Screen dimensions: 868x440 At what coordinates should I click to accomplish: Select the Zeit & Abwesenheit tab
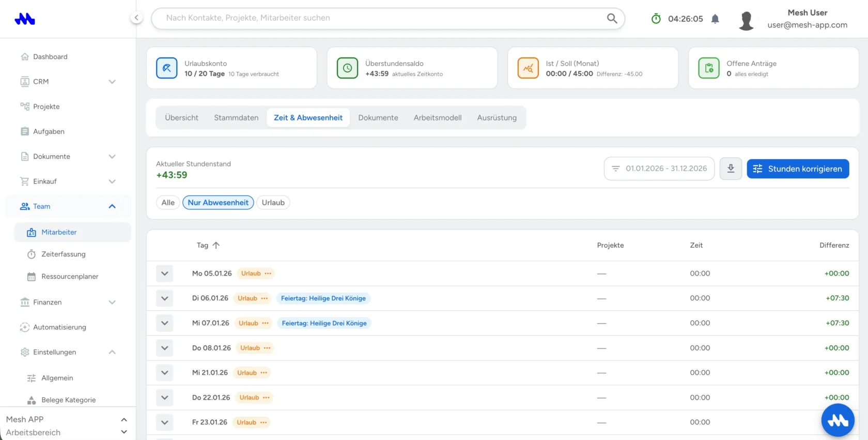pyautogui.click(x=308, y=118)
